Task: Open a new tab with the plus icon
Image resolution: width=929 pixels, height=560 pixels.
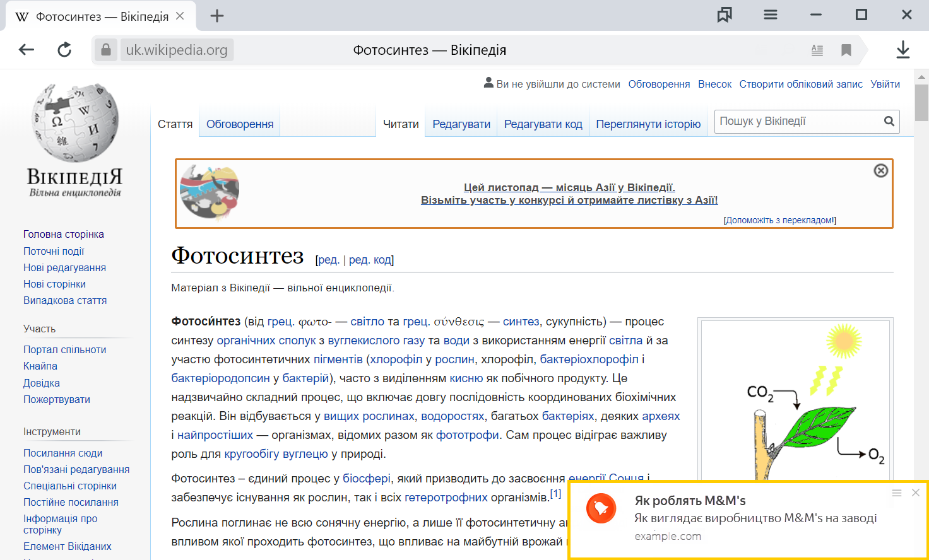Action: (217, 16)
